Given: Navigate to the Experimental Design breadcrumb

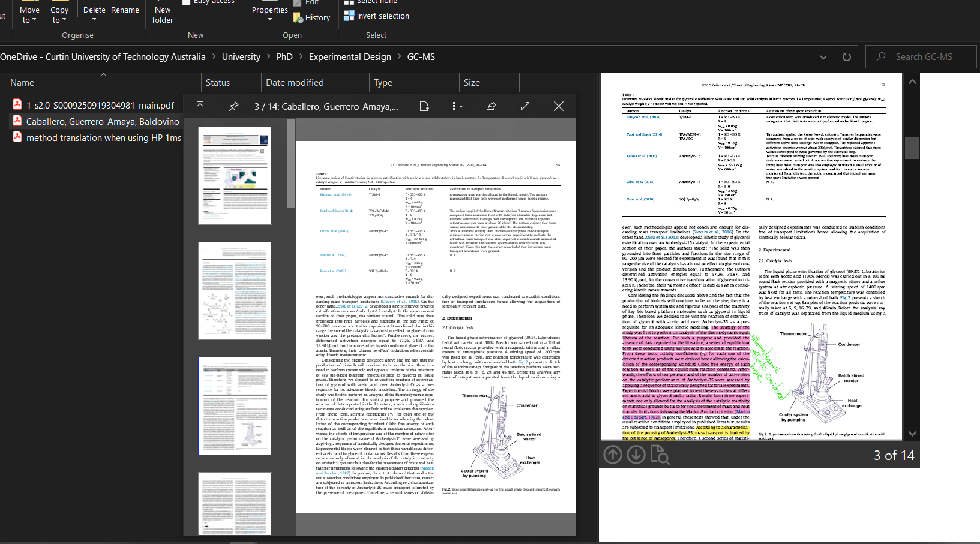Looking at the screenshot, I should [350, 56].
